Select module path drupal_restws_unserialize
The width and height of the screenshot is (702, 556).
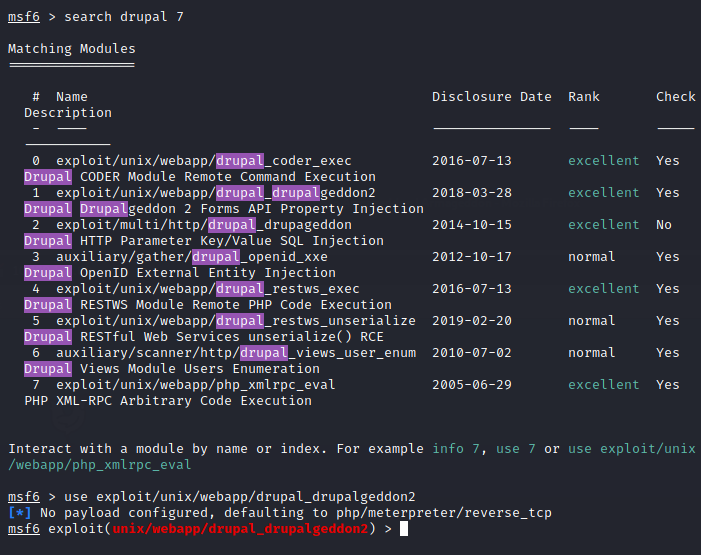point(235,321)
